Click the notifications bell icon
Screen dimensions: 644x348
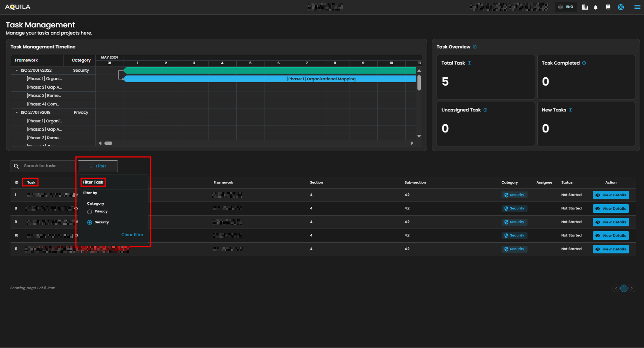(596, 7)
